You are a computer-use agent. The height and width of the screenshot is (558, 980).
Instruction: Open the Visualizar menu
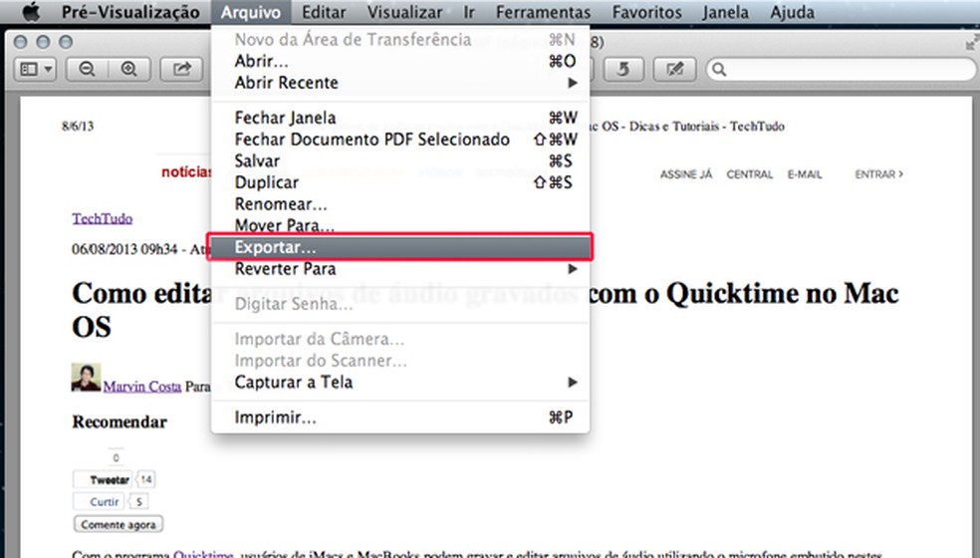pos(404,12)
